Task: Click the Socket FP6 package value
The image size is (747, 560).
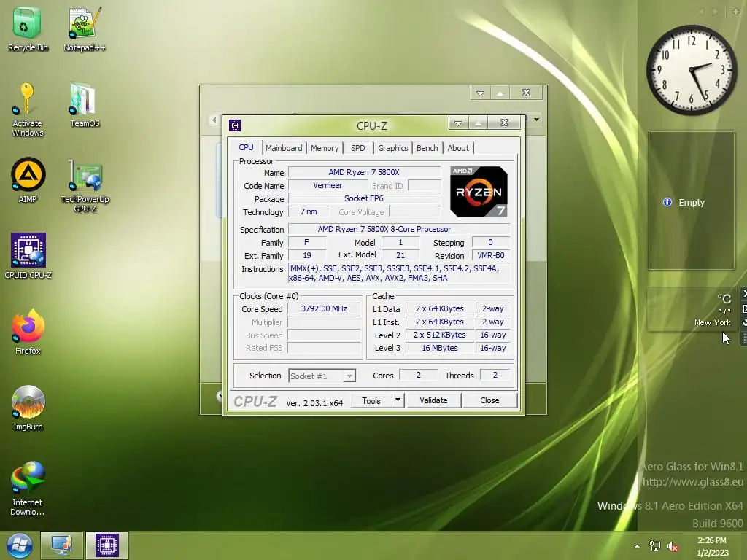Action: click(365, 198)
